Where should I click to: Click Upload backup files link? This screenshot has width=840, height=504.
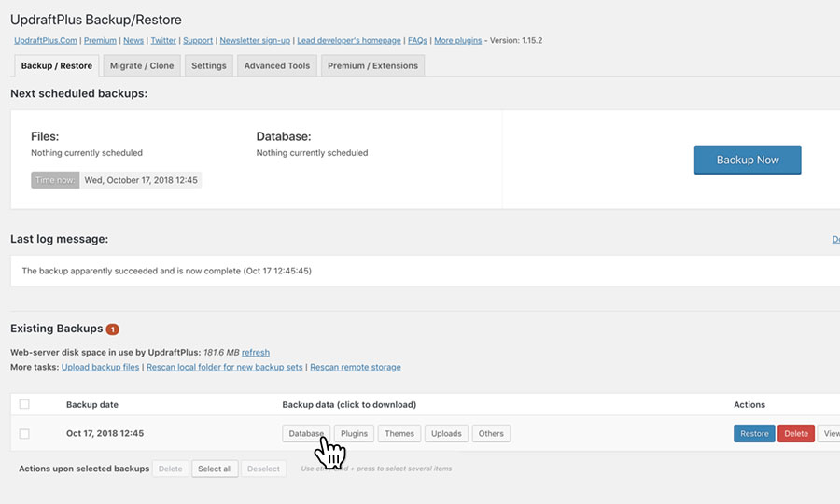100,367
